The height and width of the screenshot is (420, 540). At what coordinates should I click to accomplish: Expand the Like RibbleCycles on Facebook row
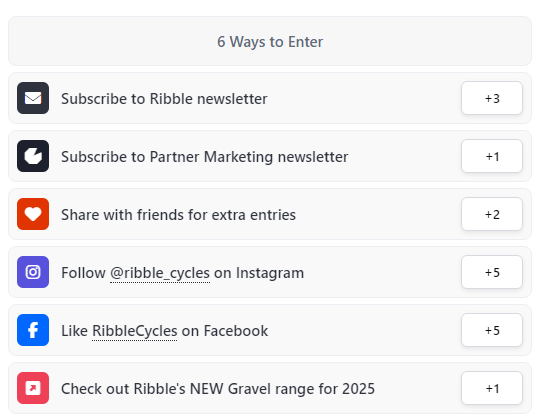270,330
